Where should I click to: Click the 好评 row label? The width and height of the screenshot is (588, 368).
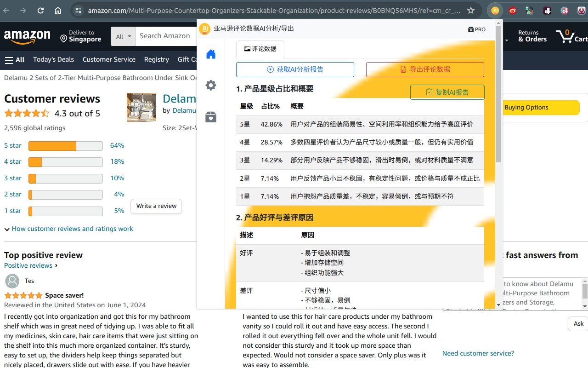click(x=247, y=253)
